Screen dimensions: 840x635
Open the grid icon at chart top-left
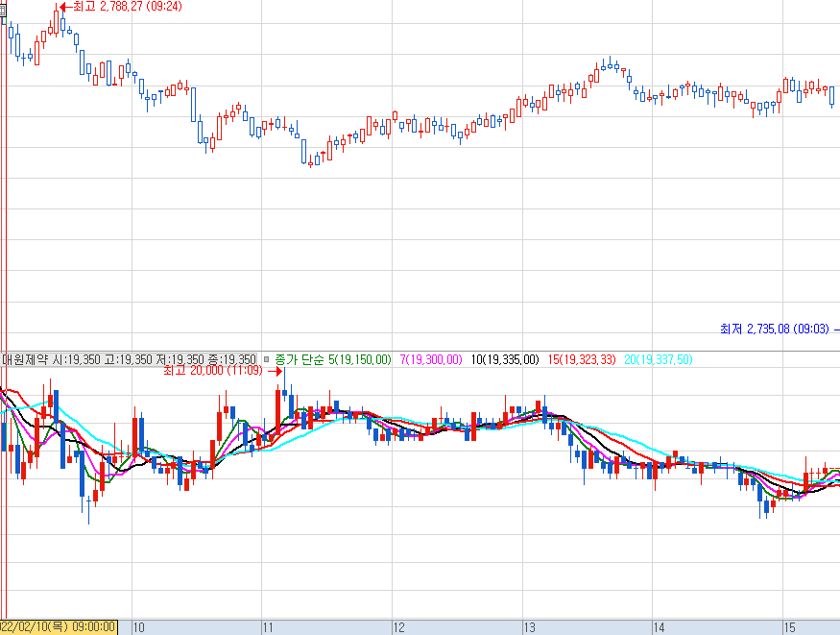3,11
